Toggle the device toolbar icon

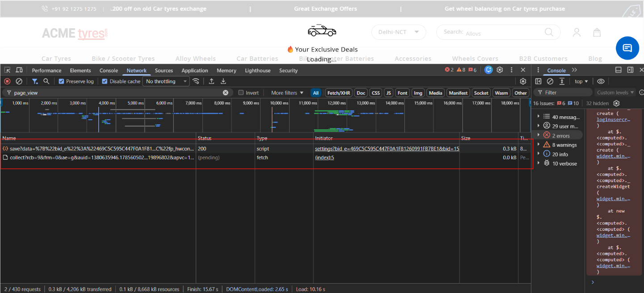(x=19, y=70)
